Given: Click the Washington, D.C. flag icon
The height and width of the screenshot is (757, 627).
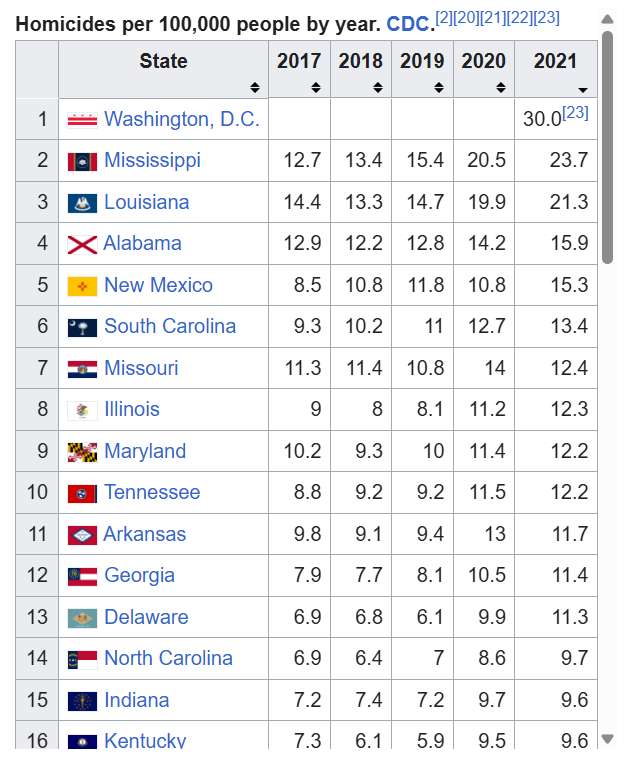Looking at the screenshot, I should click(82, 120).
